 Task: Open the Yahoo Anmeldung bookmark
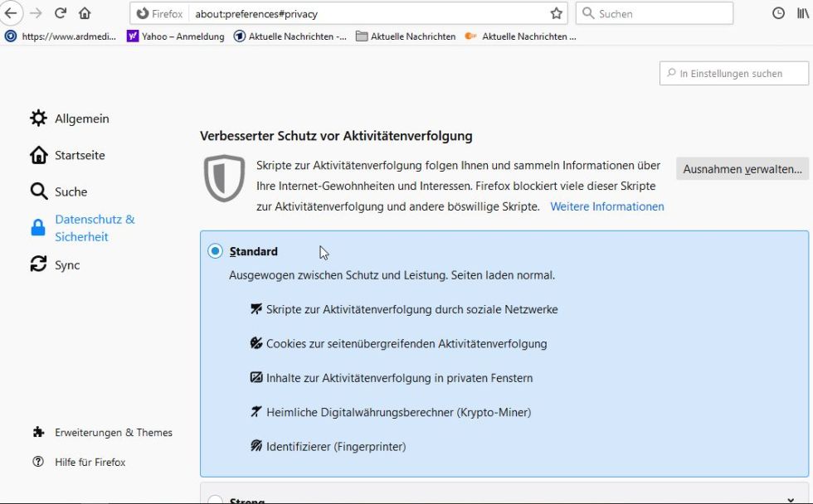point(175,36)
